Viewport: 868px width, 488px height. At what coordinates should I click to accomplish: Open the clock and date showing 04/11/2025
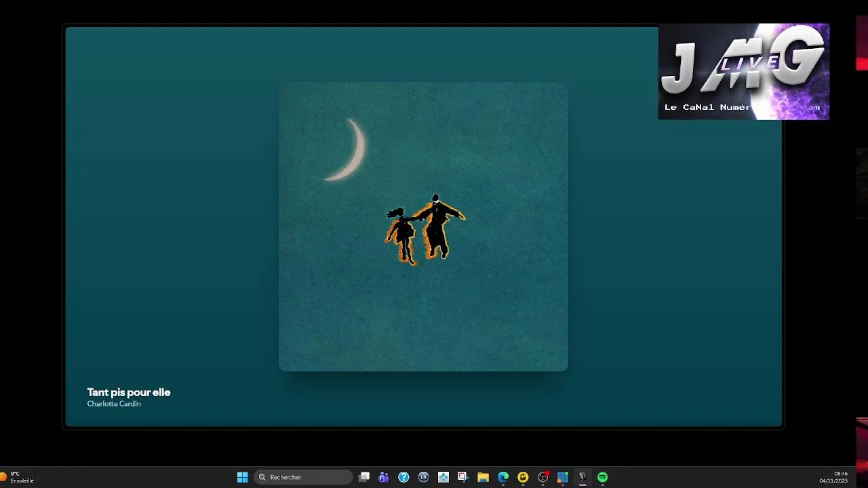pos(833,477)
